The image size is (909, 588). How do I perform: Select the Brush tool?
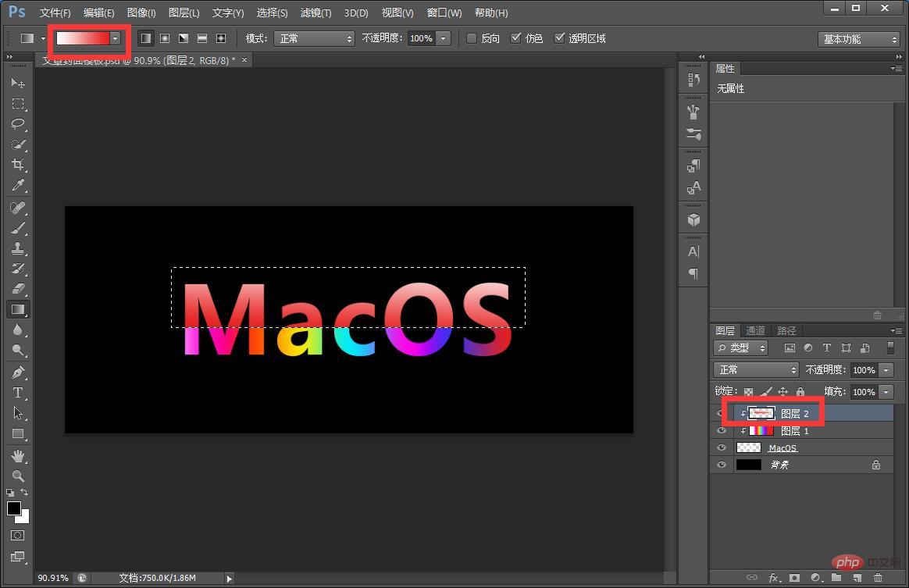pos(17,227)
